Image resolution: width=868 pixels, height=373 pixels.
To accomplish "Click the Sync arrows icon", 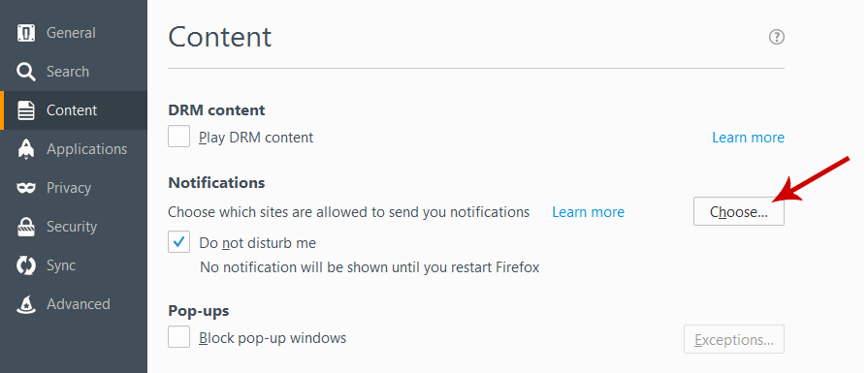I will (x=26, y=265).
